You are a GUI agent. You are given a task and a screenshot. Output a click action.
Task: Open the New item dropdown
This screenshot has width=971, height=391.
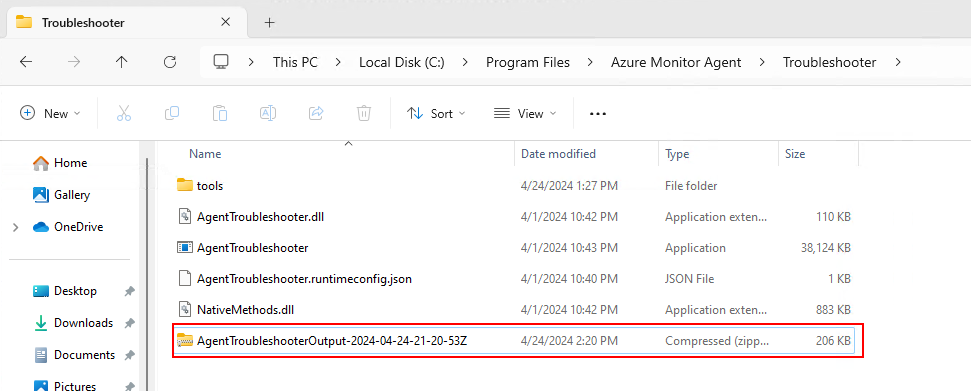coord(50,113)
